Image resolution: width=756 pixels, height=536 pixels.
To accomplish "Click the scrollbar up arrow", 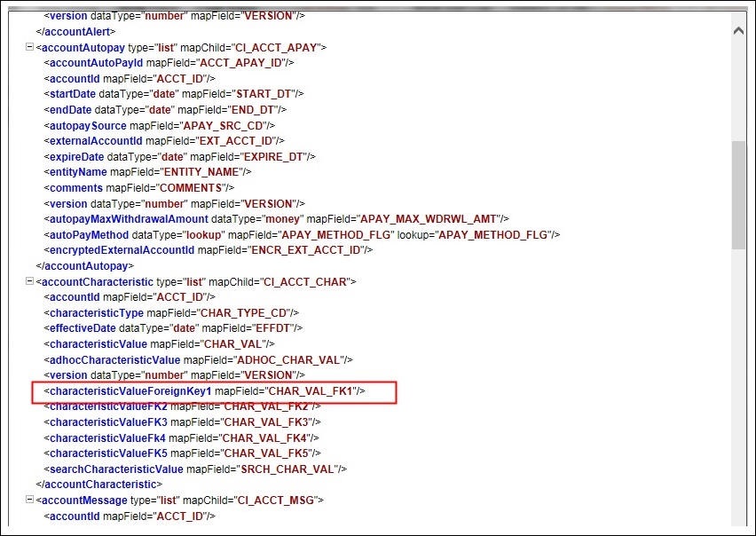I will (739, 29).
